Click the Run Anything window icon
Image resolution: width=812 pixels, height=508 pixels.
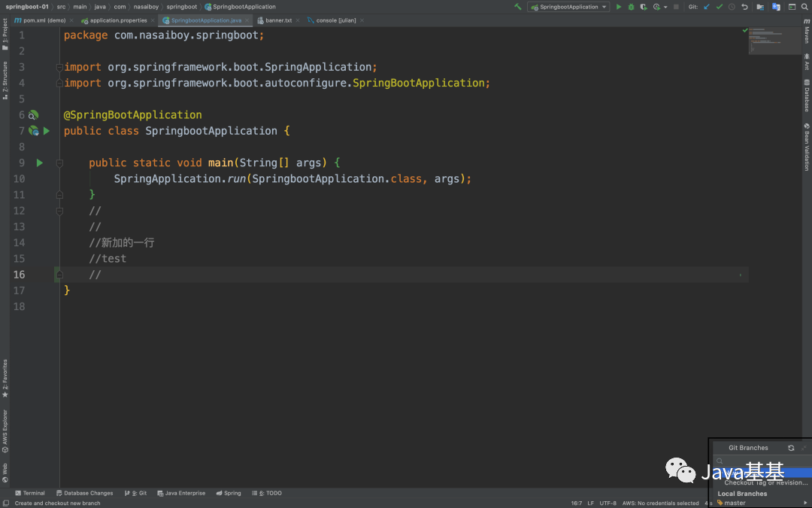point(792,7)
